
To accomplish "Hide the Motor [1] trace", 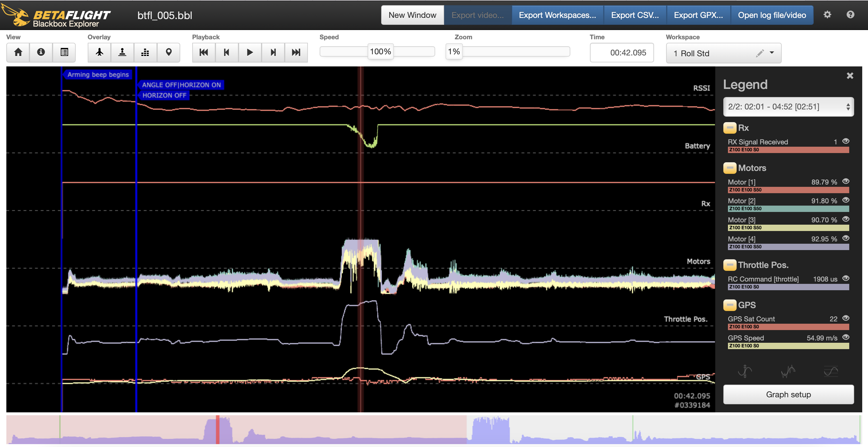I will (845, 181).
